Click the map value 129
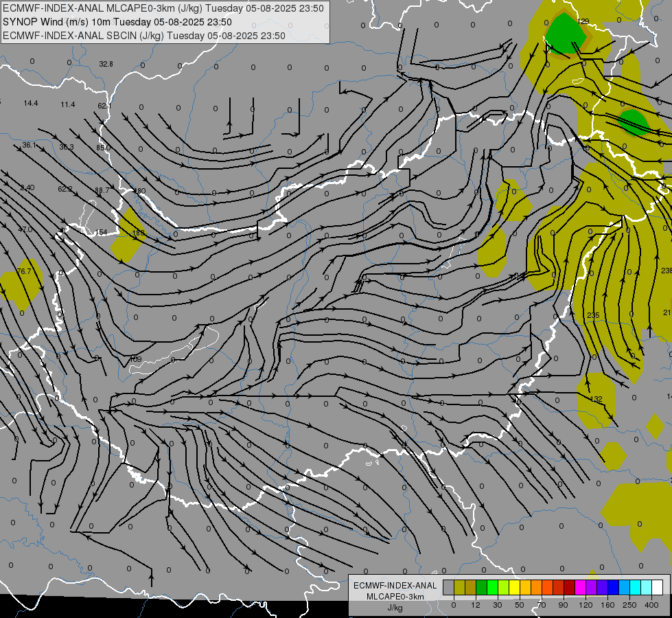 coord(583,21)
